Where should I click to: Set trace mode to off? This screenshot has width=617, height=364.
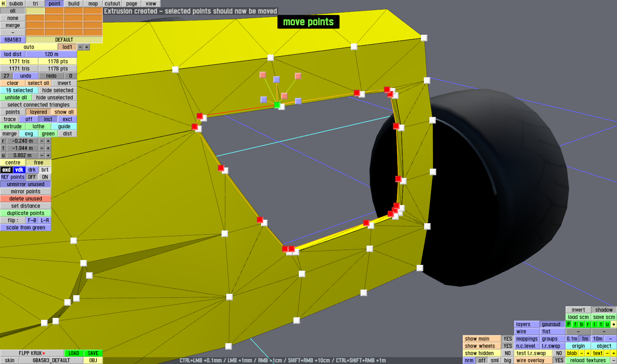click(x=29, y=119)
